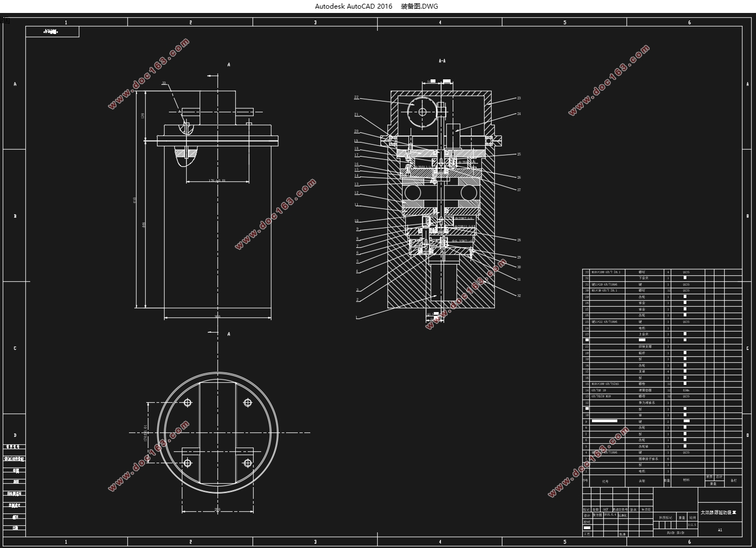Select the 校对 label
The height and width of the screenshot is (548, 756).
click(587, 522)
